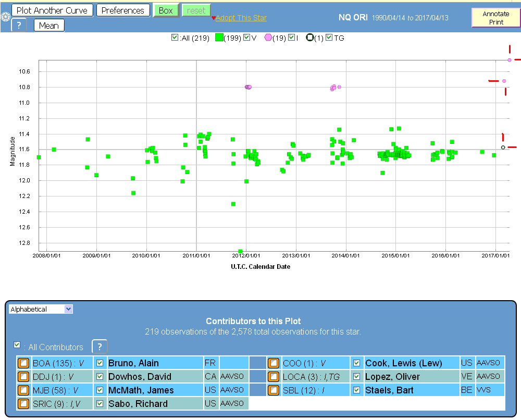Toggle the Mean curve button

pos(49,26)
